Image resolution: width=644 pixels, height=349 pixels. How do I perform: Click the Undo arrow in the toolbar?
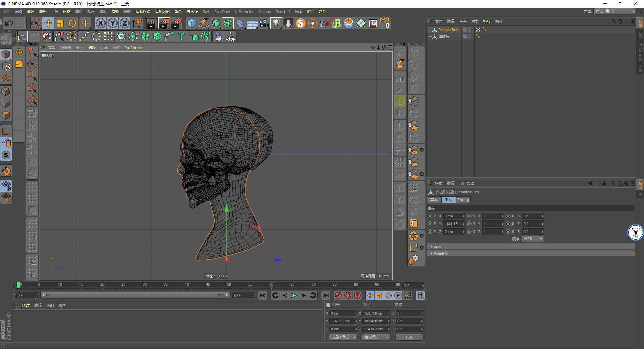point(9,23)
